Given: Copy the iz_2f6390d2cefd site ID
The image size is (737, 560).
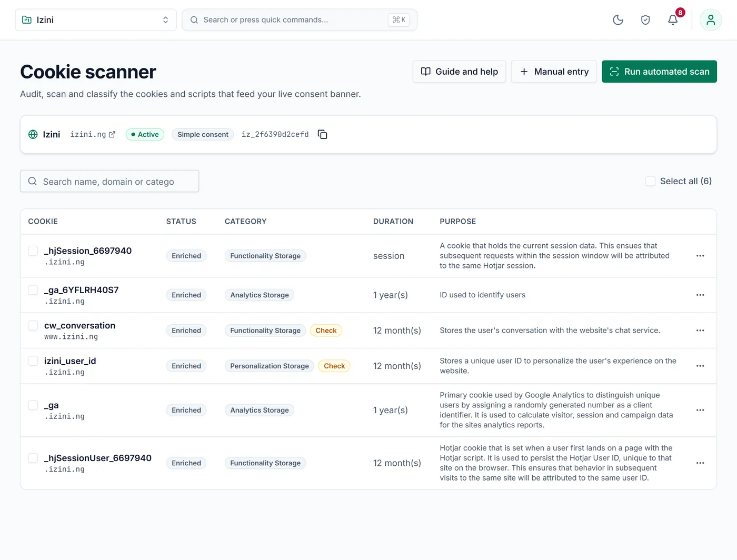Looking at the screenshot, I should point(323,135).
